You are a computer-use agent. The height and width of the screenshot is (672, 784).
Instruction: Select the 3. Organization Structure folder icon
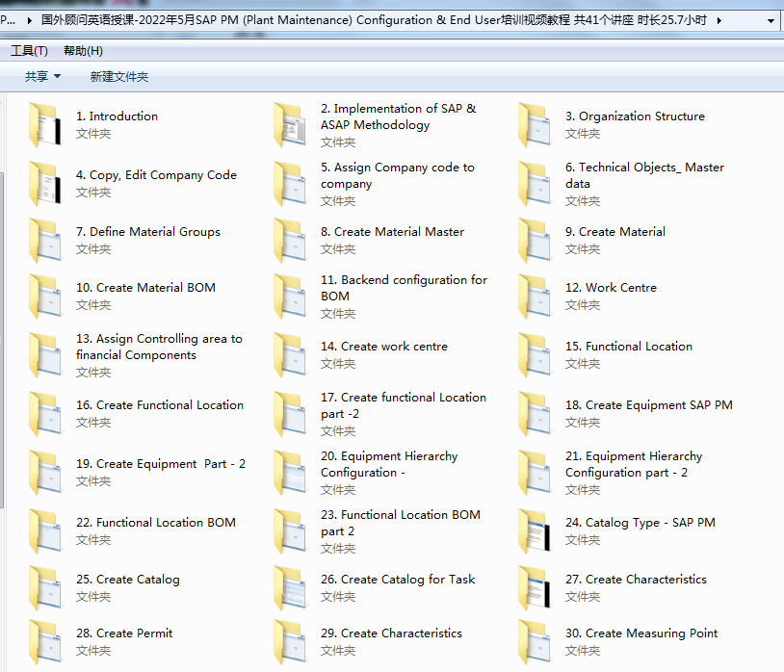click(535, 125)
